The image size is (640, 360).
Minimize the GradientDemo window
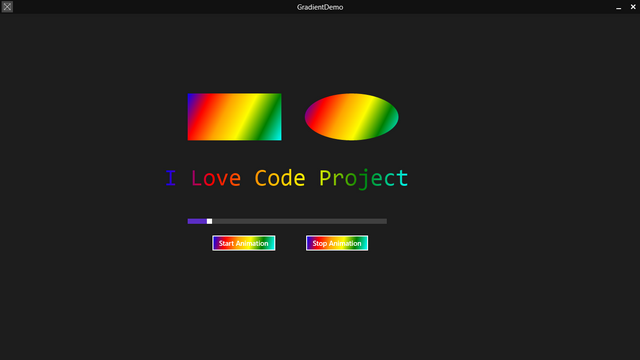coord(619,7)
